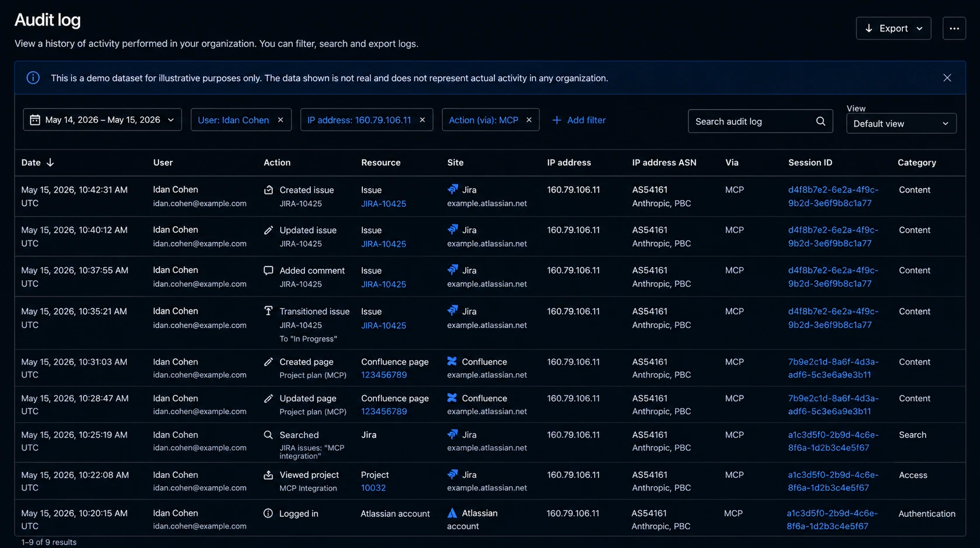Click the Category column header
Screen dimensions: 980x548
pos(917,162)
